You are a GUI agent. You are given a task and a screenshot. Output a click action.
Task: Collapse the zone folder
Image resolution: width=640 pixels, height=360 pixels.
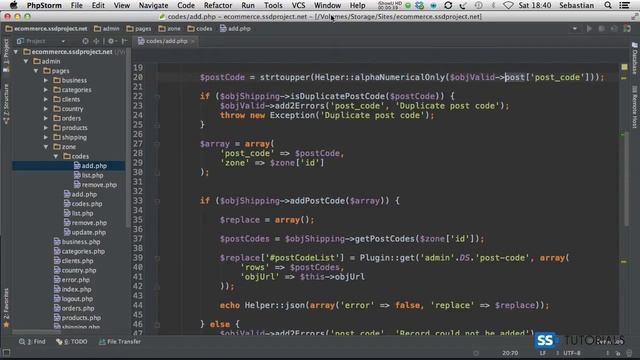point(46,147)
